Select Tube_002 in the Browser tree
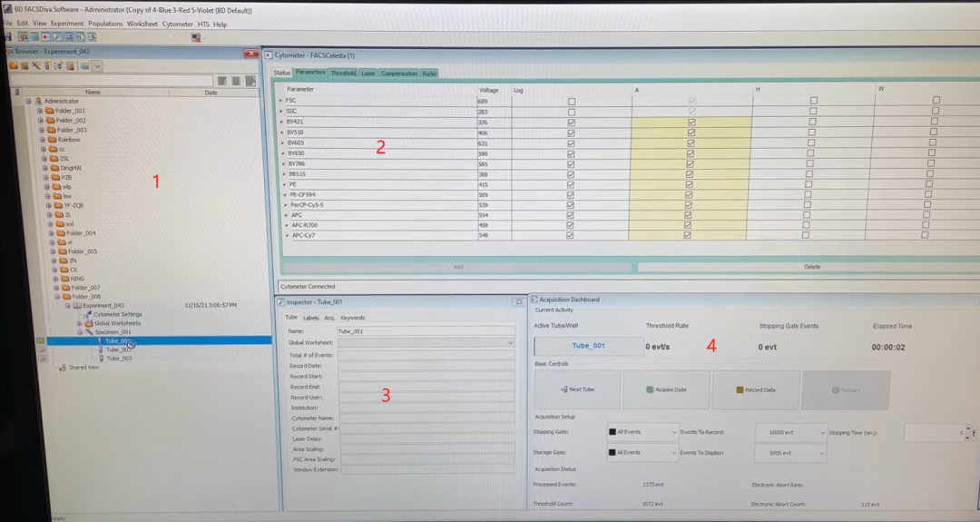 click(x=118, y=350)
